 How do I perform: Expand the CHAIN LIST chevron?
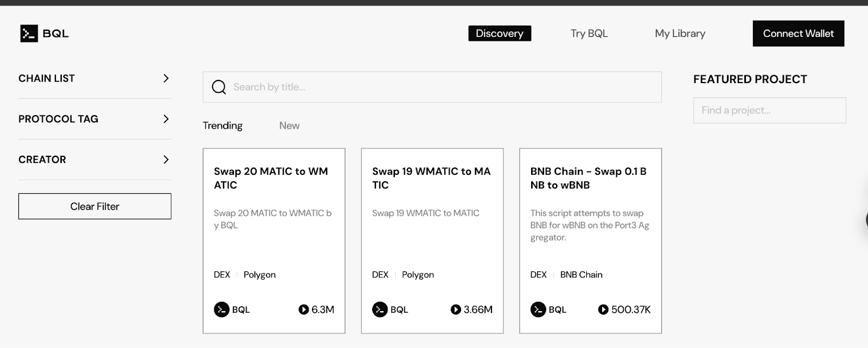[166, 78]
